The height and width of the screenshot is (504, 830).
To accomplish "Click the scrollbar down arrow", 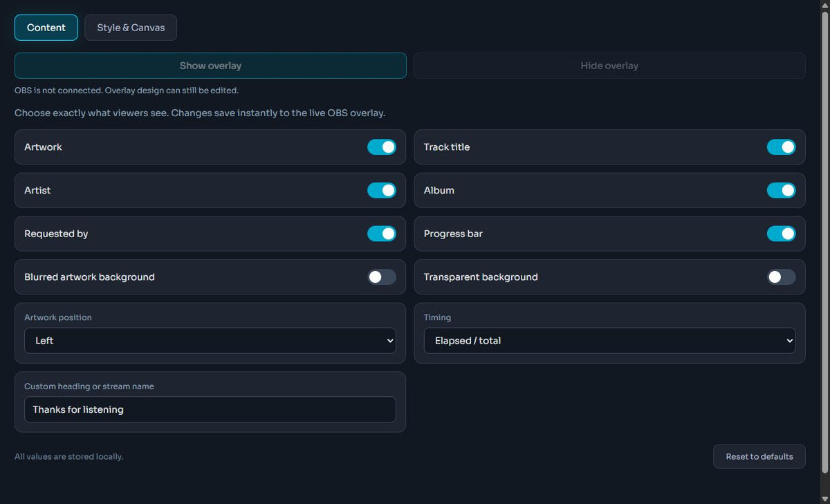I will click(824, 498).
